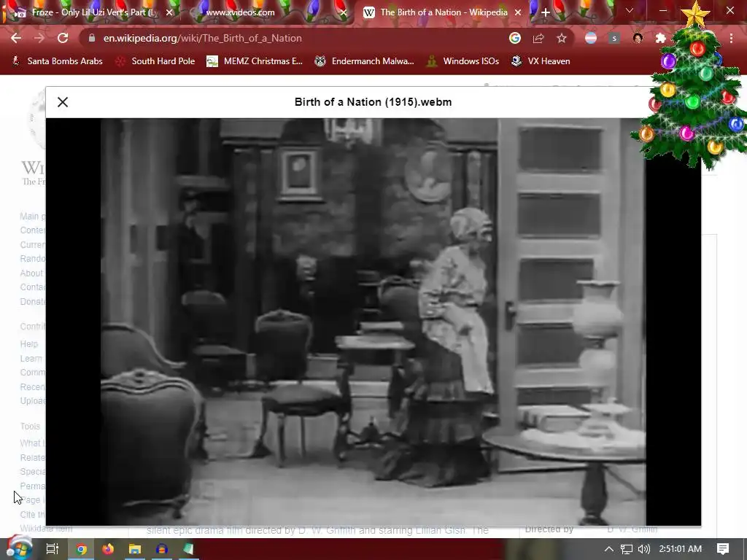Open Windows ISOs bookmark
Viewport: 747px width, 560px height.
tap(463, 61)
